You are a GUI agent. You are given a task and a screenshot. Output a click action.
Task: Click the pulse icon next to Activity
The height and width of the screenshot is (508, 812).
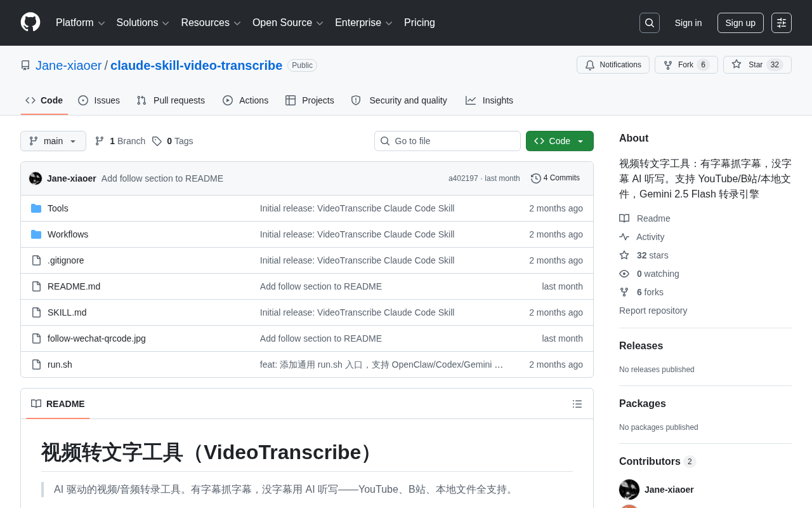(x=624, y=237)
